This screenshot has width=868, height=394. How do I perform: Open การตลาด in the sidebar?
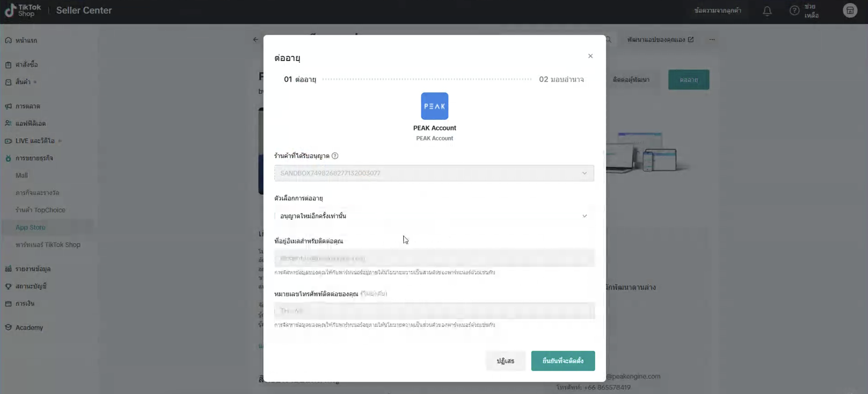pyautogui.click(x=28, y=106)
